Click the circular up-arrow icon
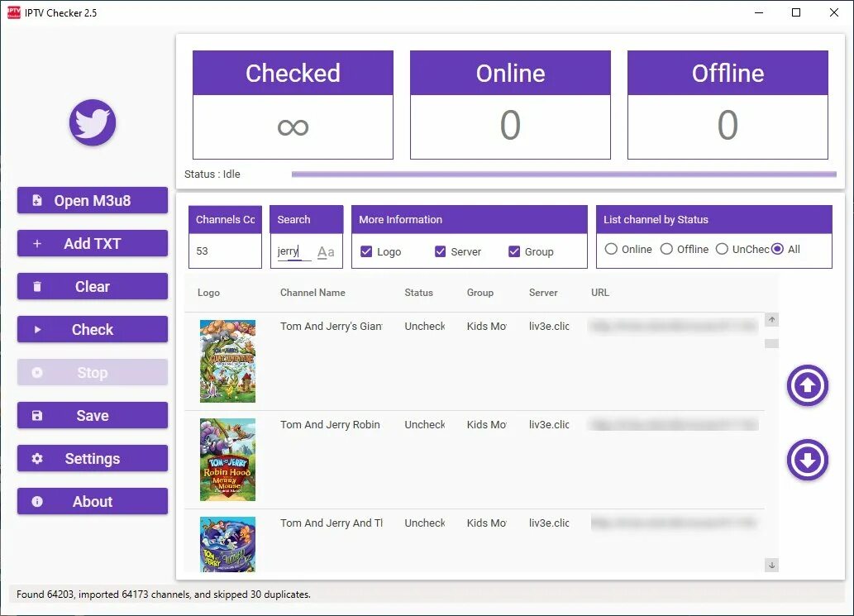Viewport: 854px width, 616px height. tap(807, 385)
